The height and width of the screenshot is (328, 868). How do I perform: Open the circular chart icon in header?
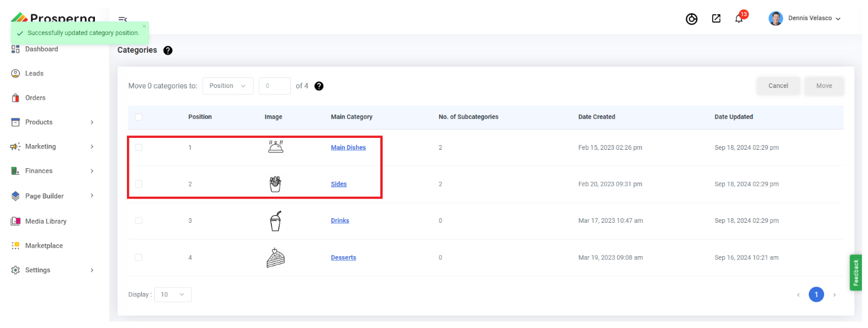click(691, 19)
